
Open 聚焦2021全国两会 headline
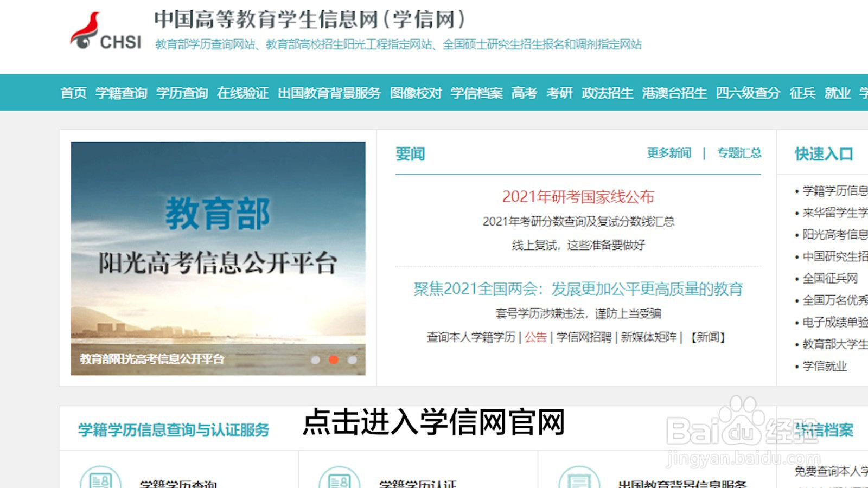coord(578,289)
